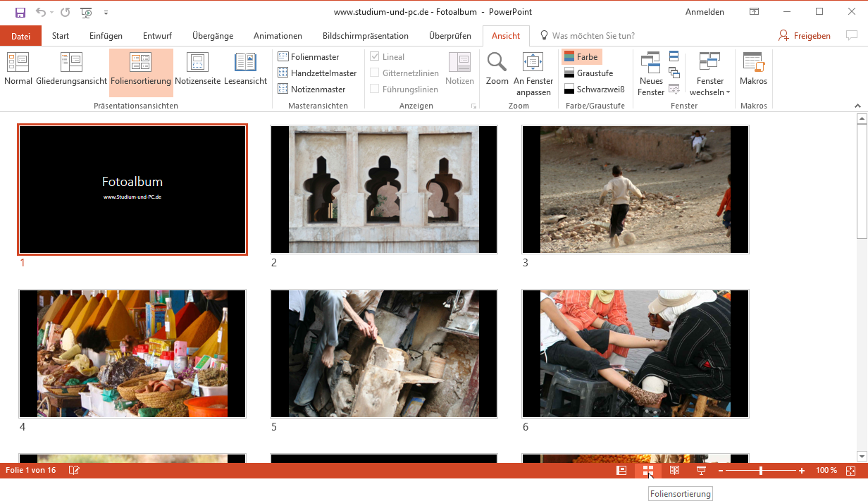Select slide 2 with the arched windows
Screen dimensions: 868x501
pos(384,190)
